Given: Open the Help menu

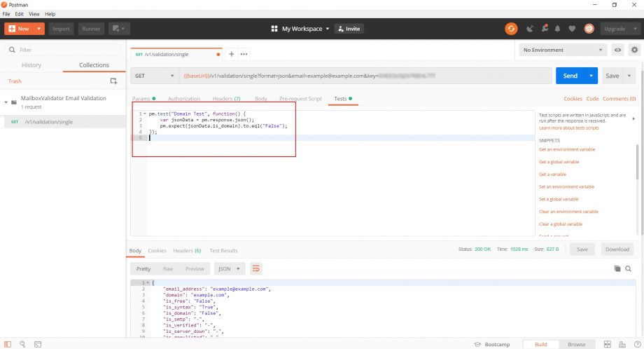Looking at the screenshot, I should (50, 14).
